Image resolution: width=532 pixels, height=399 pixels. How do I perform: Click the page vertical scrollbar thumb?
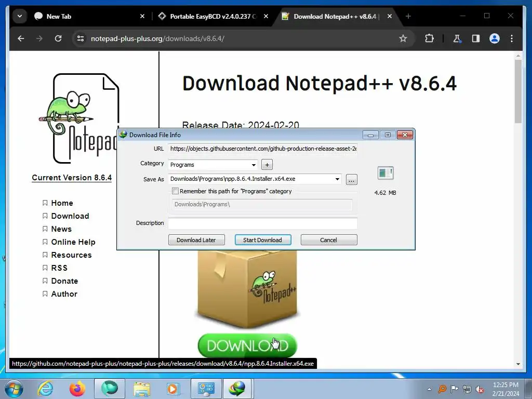518,91
